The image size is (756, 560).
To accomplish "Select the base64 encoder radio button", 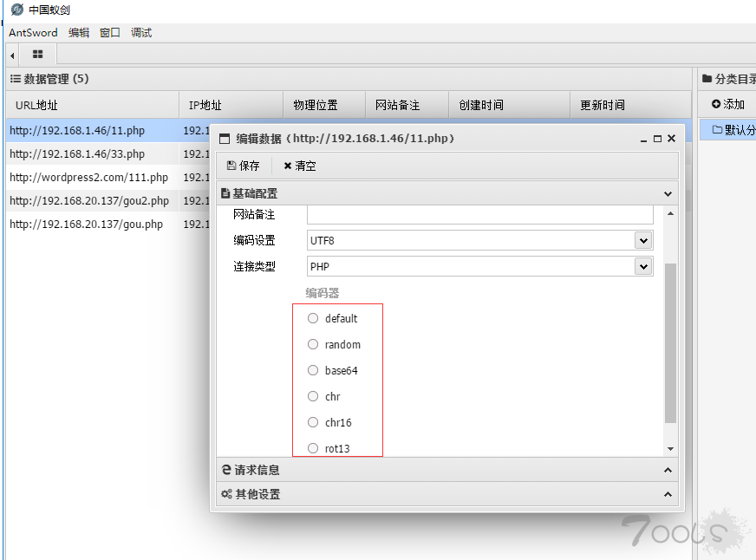I will pos(313,370).
